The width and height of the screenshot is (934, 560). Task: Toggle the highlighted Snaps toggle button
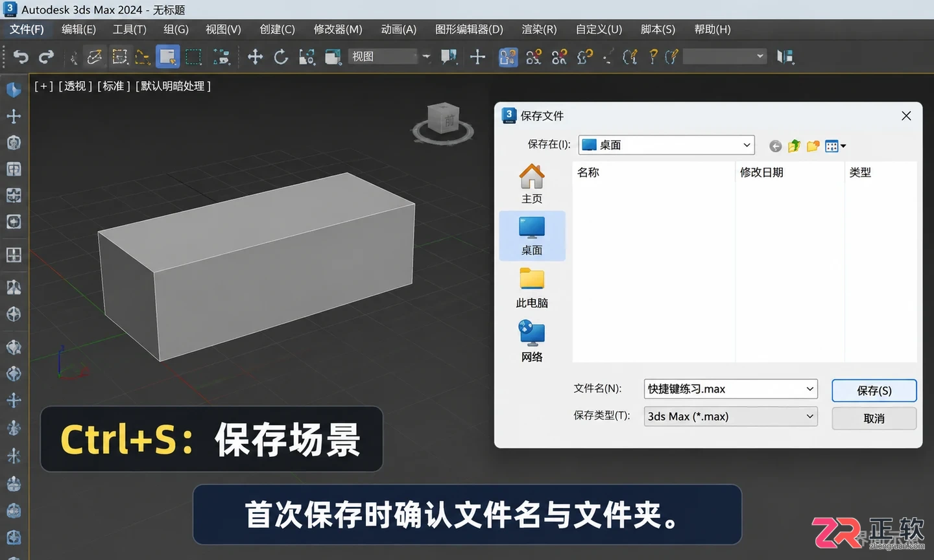coord(508,57)
